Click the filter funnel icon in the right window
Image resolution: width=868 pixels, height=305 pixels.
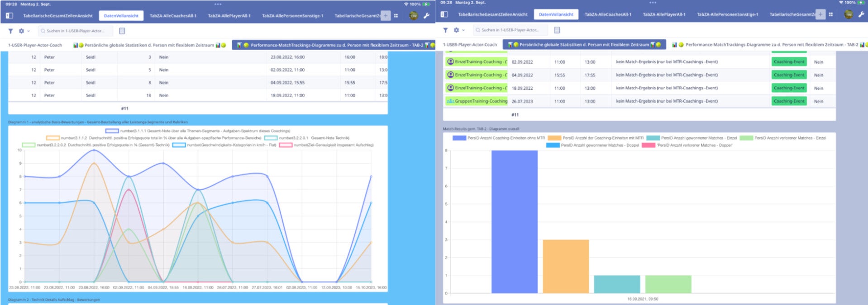pyautogui.click(x=445, y=30)
